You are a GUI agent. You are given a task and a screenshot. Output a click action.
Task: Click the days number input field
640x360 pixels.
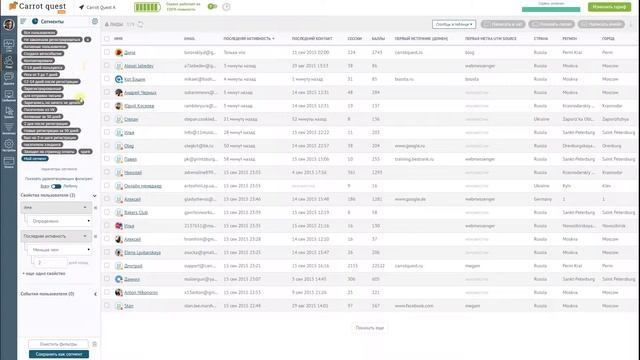pos(51,263)
